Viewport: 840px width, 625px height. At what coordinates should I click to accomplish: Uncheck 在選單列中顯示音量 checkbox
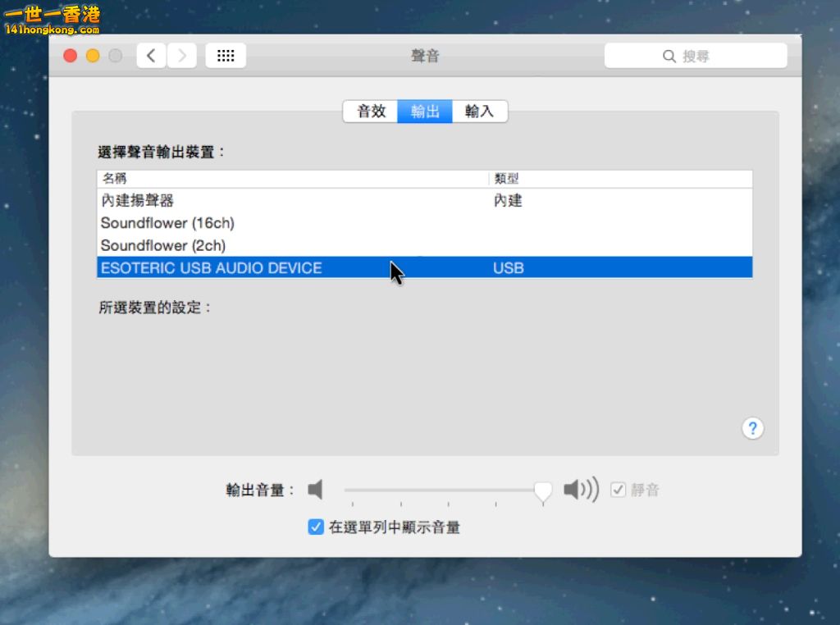316,527
